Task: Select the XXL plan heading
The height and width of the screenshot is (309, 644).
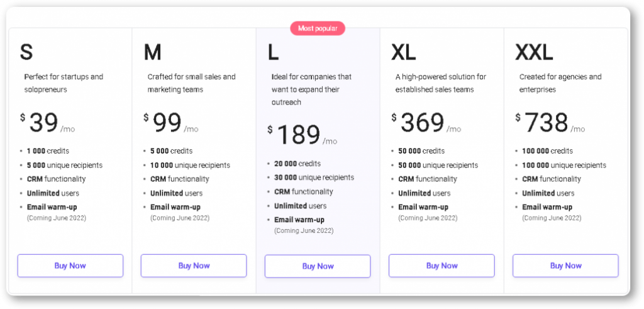Action: click(534, 52)
